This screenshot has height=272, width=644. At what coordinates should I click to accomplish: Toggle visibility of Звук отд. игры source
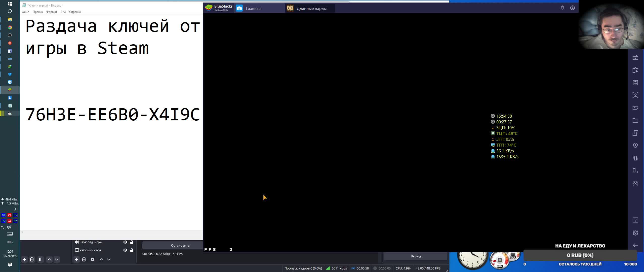tap(125, 242)
